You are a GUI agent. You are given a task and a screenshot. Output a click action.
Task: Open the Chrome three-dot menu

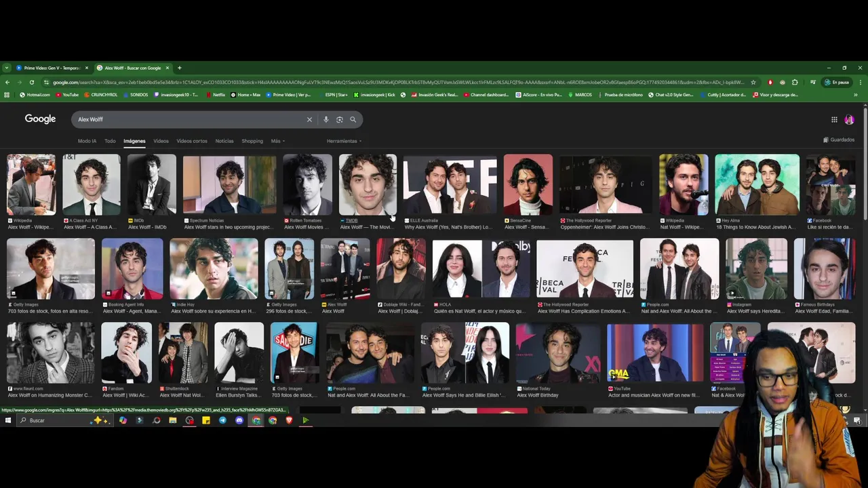click(x=860, y=82)
